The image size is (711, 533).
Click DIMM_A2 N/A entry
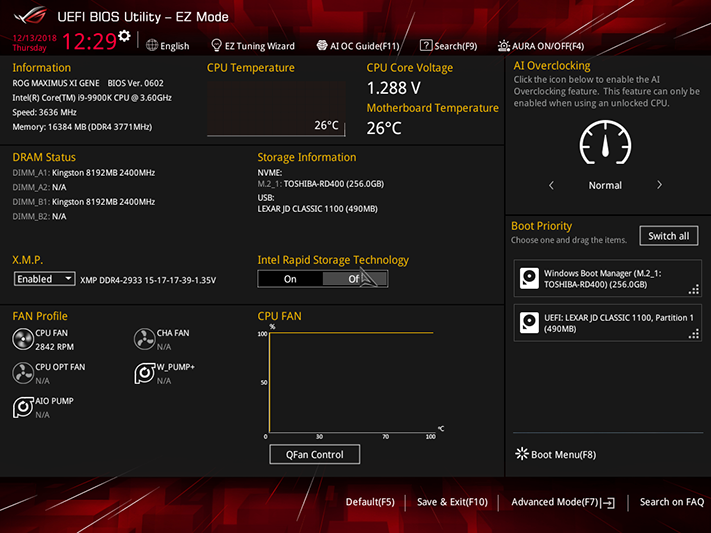(39, 187)
